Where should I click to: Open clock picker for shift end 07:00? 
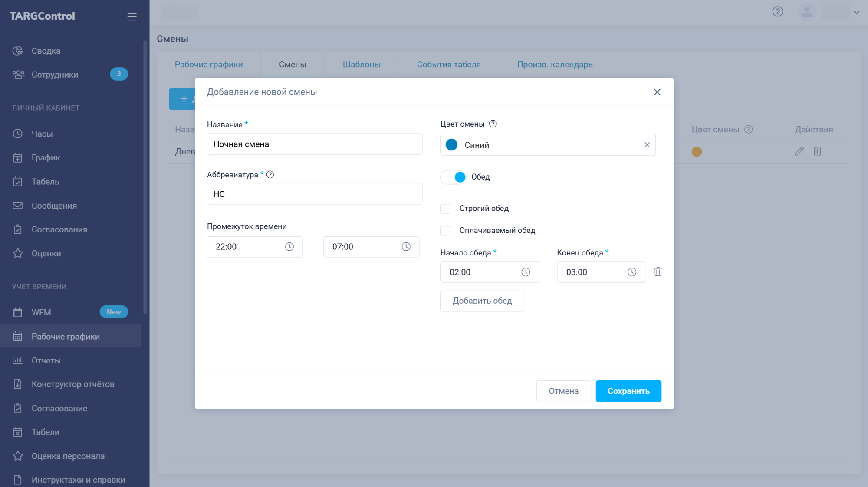tap(406, 247)
